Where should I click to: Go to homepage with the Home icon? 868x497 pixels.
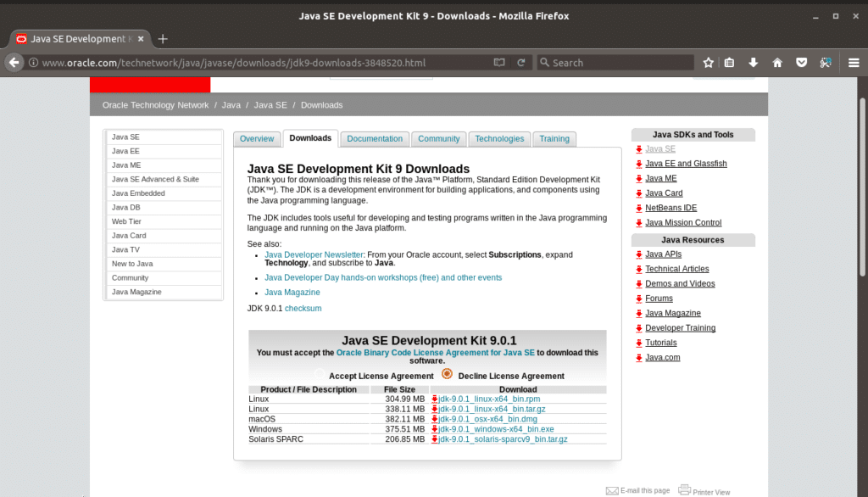click(x=776, y=62)
